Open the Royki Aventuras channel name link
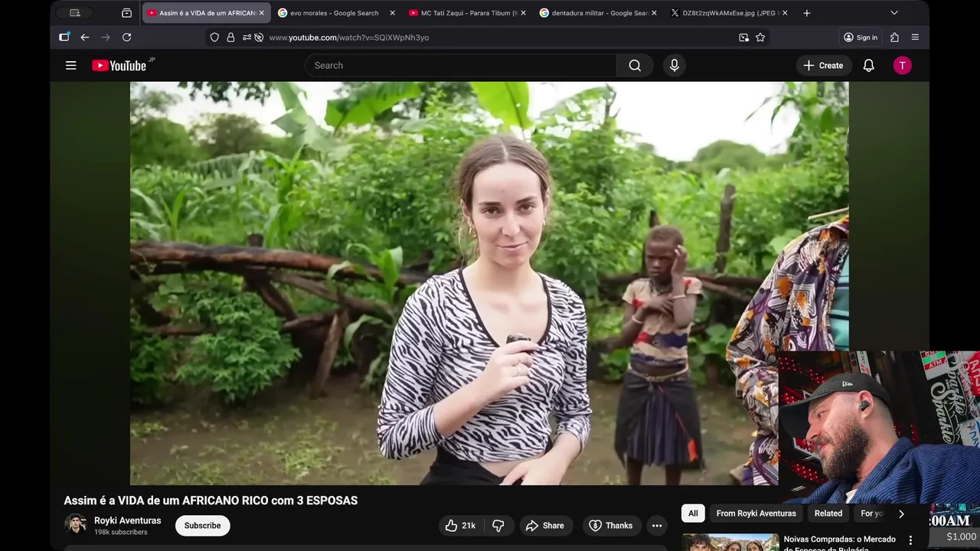Screen dimensions: 980x551 click(x=128, y=520)
